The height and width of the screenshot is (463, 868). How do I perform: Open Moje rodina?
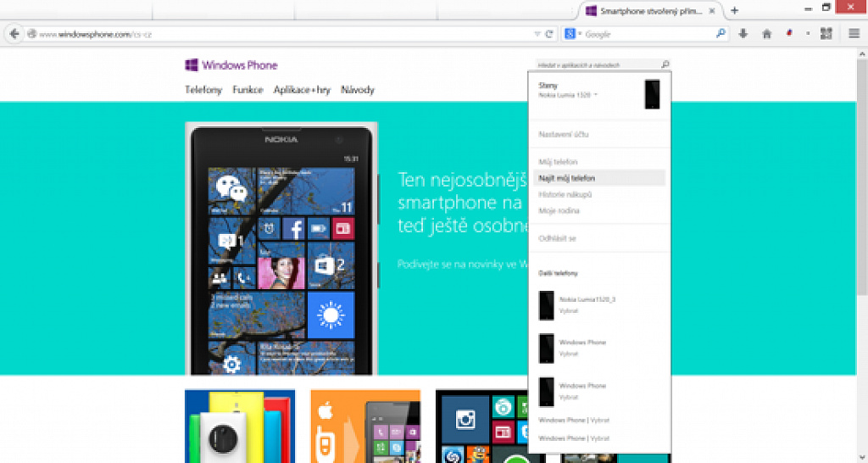coord(559,211)
